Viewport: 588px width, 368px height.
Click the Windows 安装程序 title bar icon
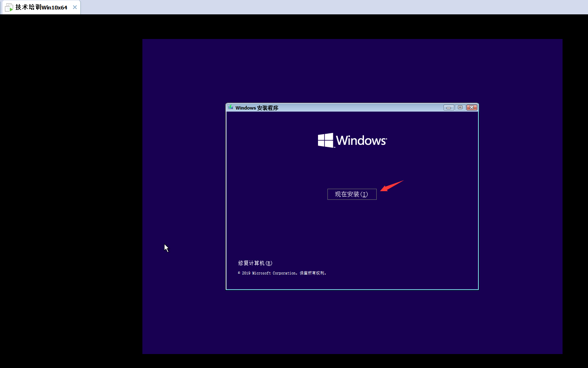pos(231,107)
